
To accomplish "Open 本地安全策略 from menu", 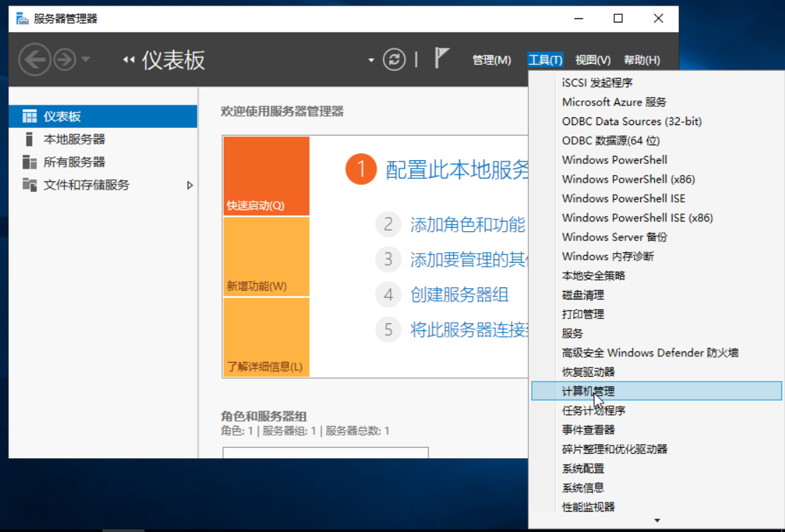I will click(656, 275).
